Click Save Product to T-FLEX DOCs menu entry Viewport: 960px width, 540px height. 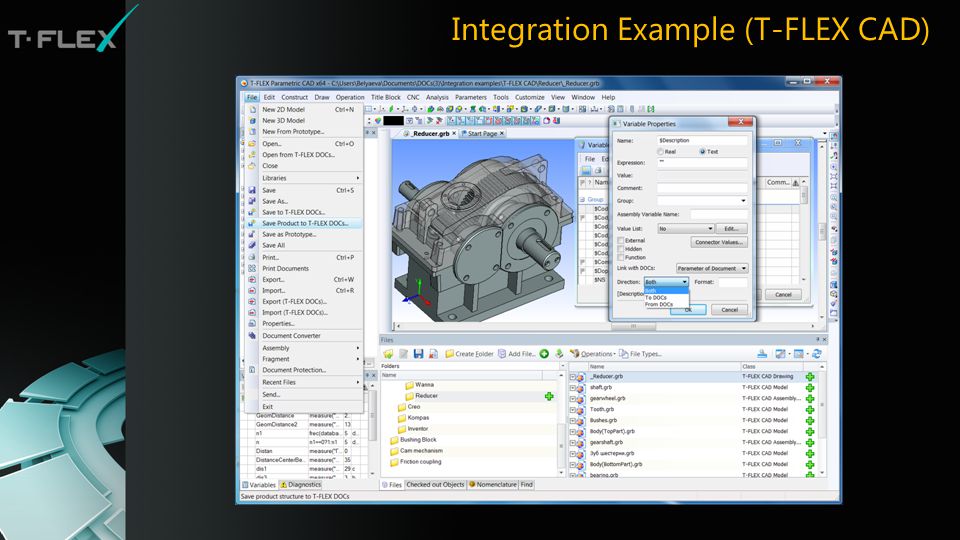coord(304,223)
